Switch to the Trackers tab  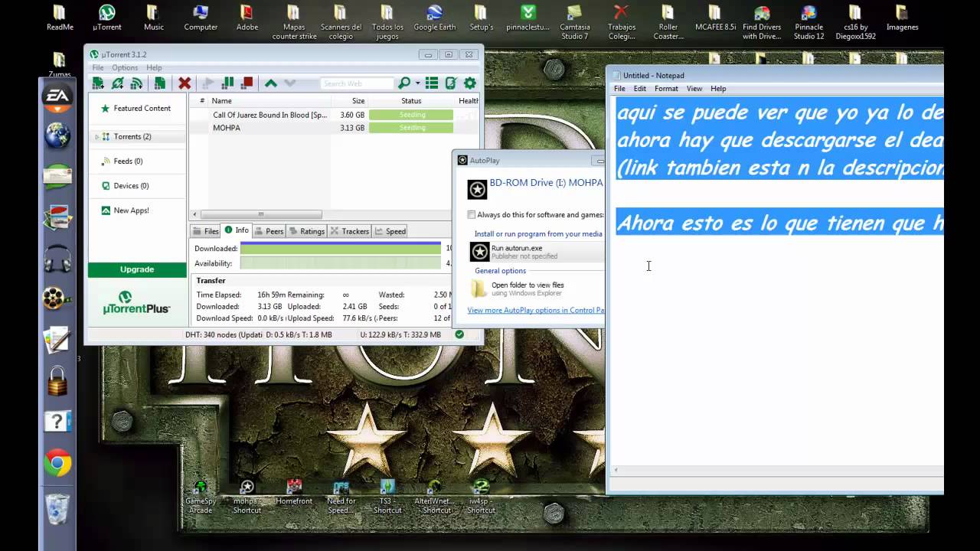(x=350, y=231)
